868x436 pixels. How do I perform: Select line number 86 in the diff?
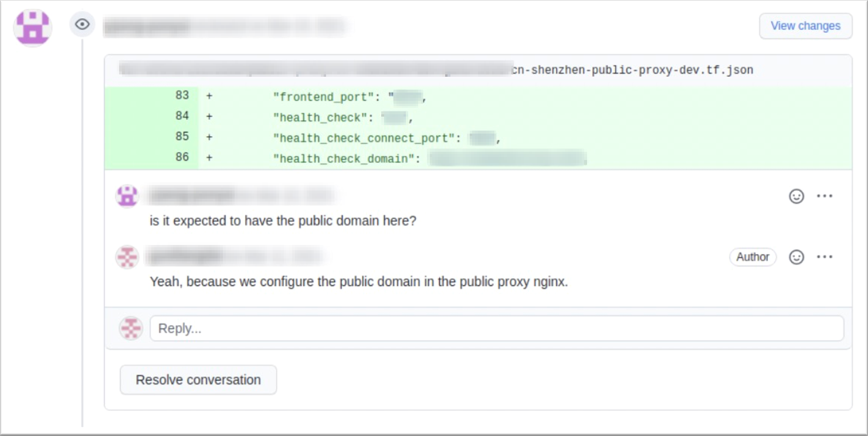pos(182,157)
